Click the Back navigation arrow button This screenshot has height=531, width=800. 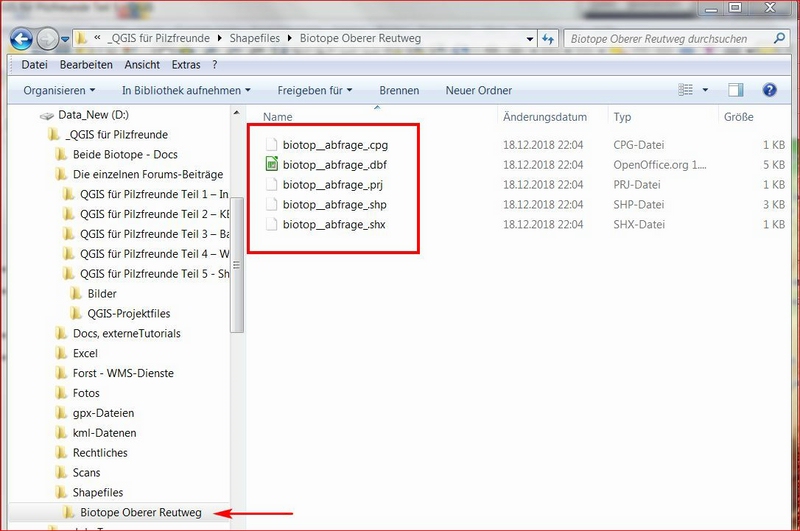[x=21, y=39]
